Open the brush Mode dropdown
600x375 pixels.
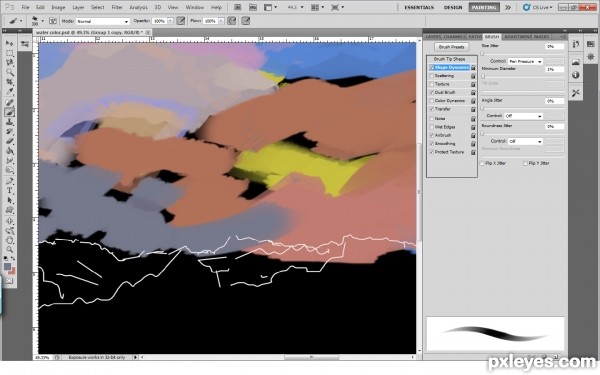click(x=103, y=21)
